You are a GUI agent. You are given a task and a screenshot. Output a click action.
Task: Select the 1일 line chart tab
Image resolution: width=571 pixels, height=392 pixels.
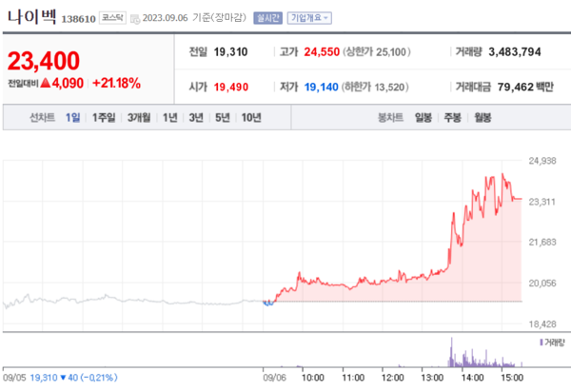[73, 118]
